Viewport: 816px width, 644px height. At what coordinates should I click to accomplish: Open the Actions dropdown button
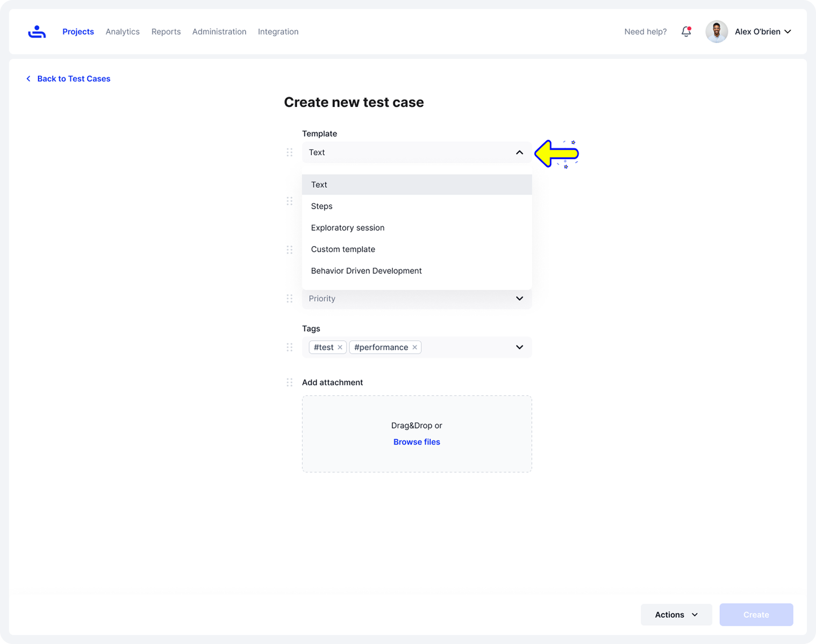click(676, 614)
